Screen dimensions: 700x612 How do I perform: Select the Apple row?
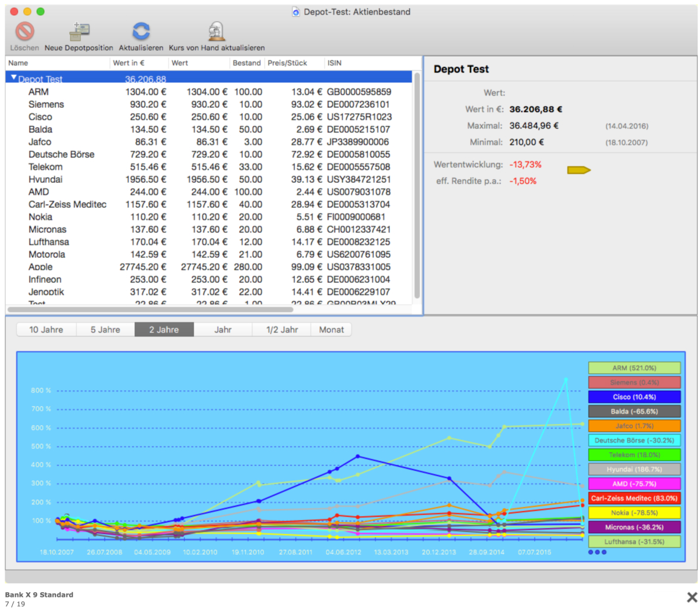209,267
